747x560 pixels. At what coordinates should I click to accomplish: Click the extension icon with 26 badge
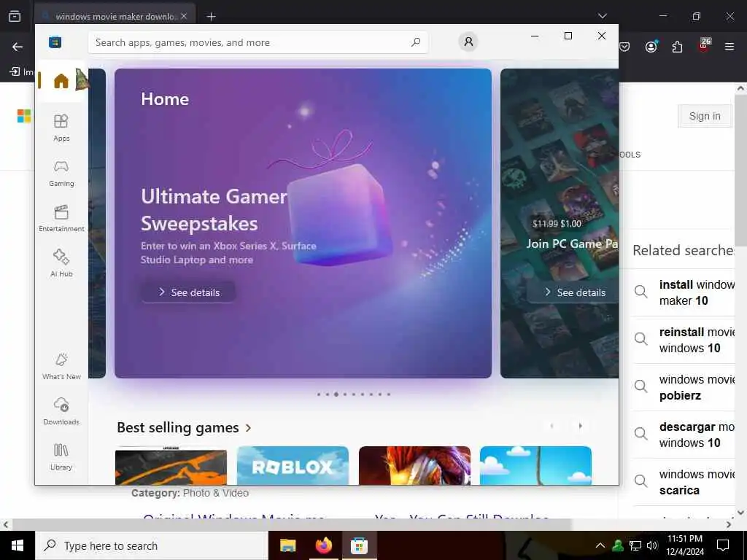[704, 46]
